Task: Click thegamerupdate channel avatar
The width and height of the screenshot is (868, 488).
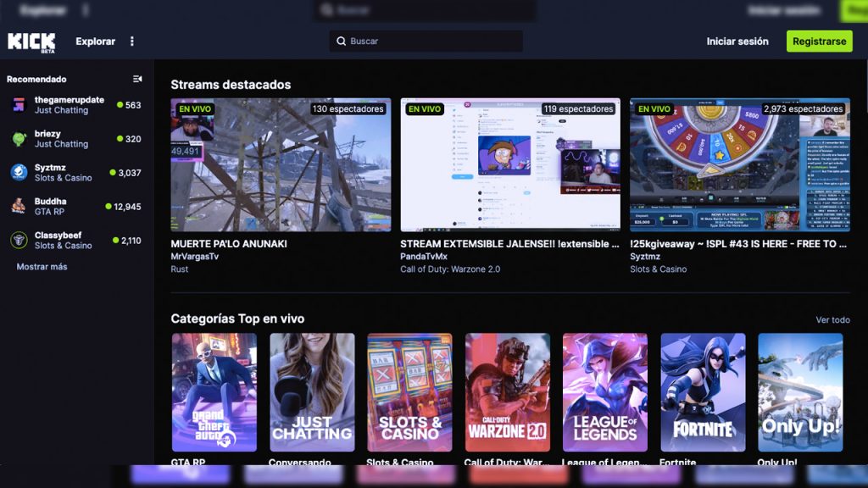Action: click(x=19, y=105)
